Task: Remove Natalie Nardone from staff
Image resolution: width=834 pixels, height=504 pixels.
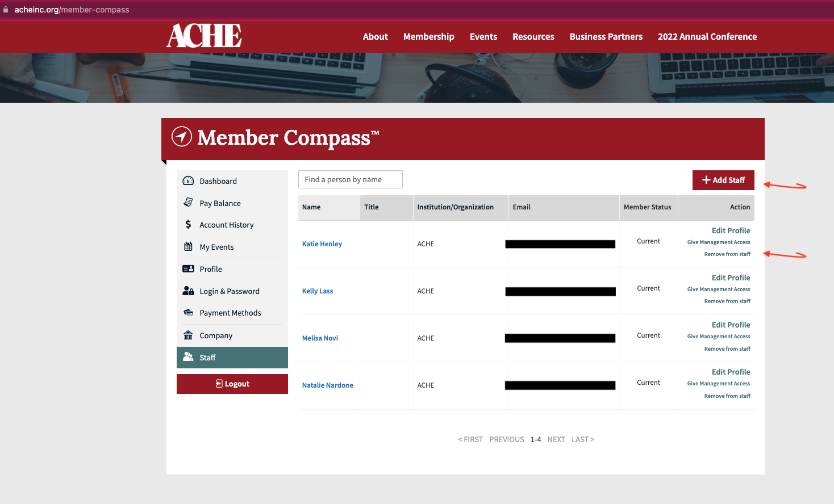Action: pos(727,396)
